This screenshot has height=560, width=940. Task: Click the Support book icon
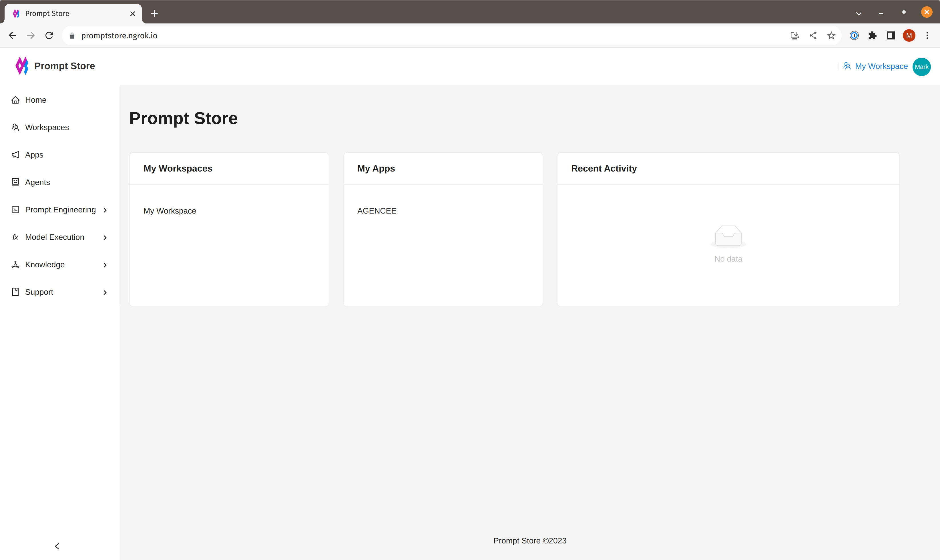tap(15, 292)
